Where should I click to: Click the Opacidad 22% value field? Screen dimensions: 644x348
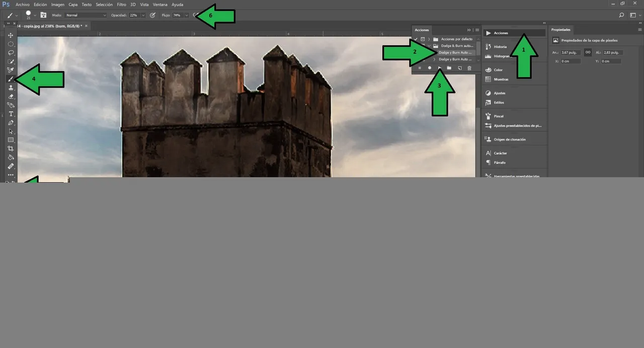click(x=133, y=15)
